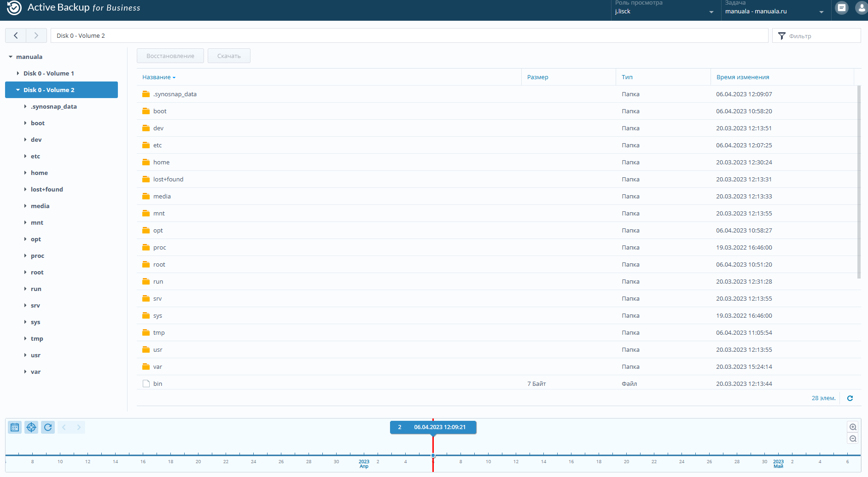Open the user account icon in header
The height and width of the screenshot is (477, 868).
861,8
